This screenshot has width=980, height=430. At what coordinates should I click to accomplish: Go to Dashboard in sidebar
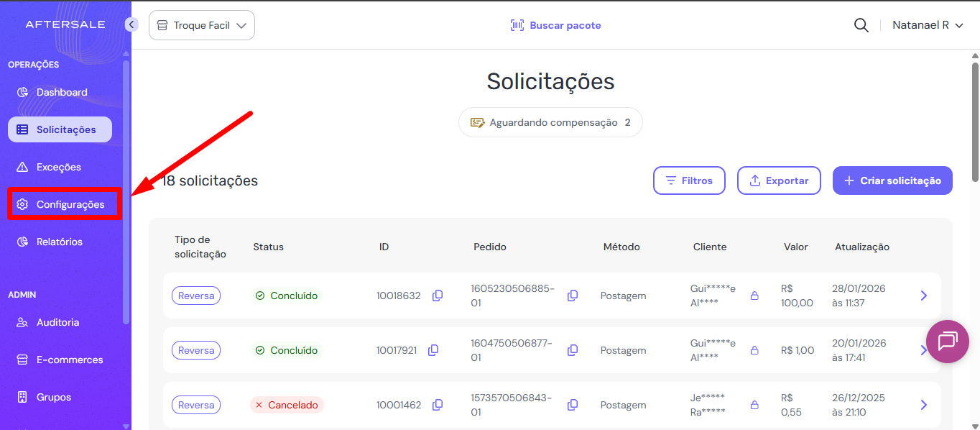61,92
